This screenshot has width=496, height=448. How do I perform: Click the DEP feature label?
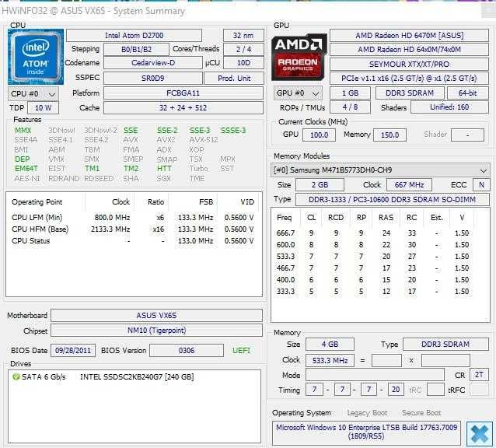click(x=22, y=159)
